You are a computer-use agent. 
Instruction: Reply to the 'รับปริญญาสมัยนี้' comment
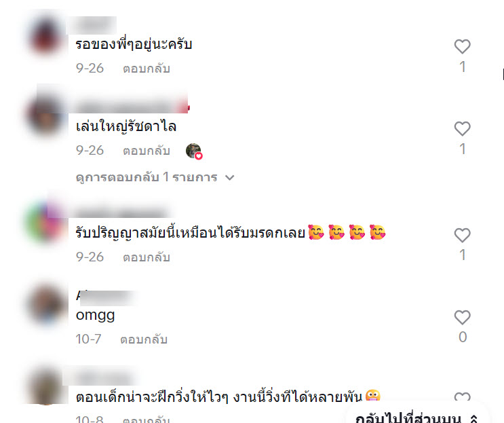pos(147,257)
